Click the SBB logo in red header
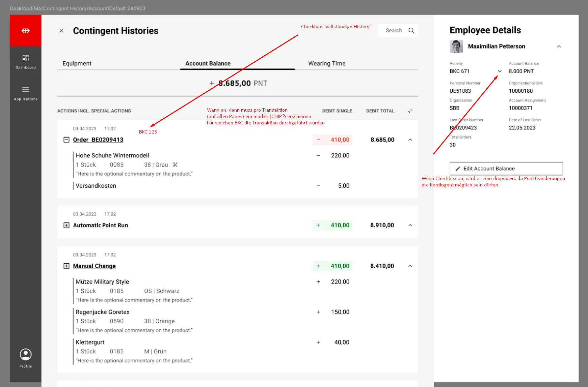The width and height of the screenshot is (588, 387). click(x=26, y=31)
